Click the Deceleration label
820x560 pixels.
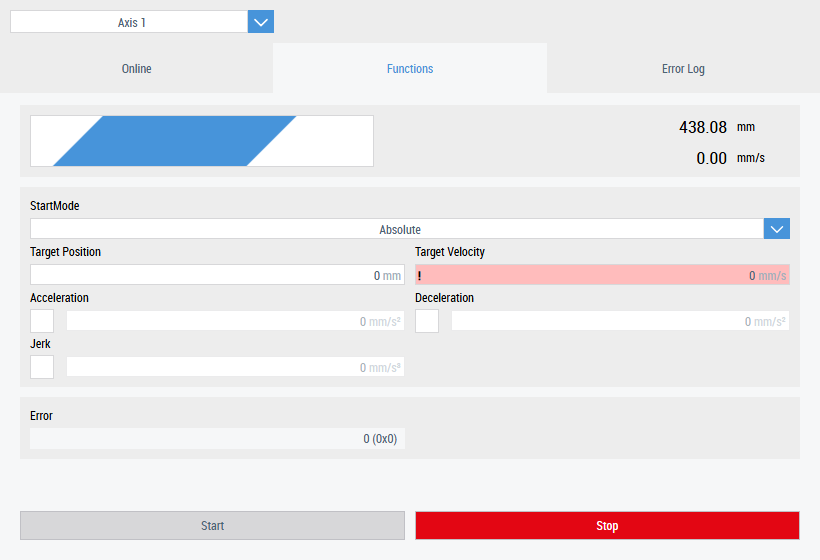pos(445,298)
